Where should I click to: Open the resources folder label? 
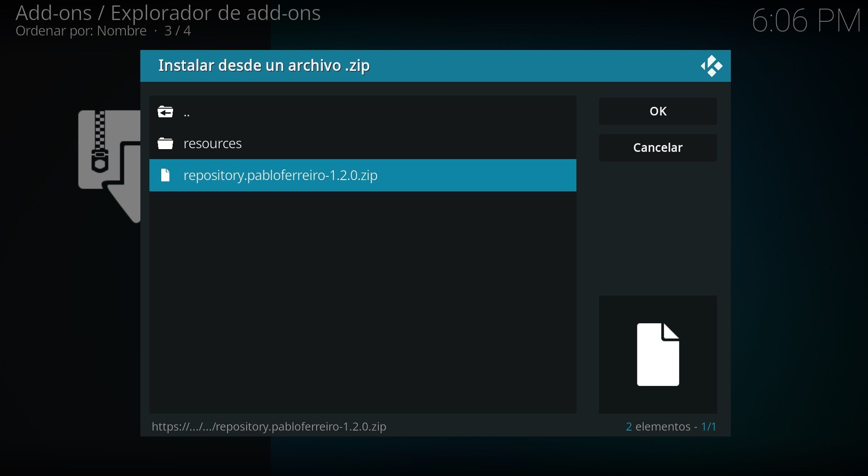(213, 144)
